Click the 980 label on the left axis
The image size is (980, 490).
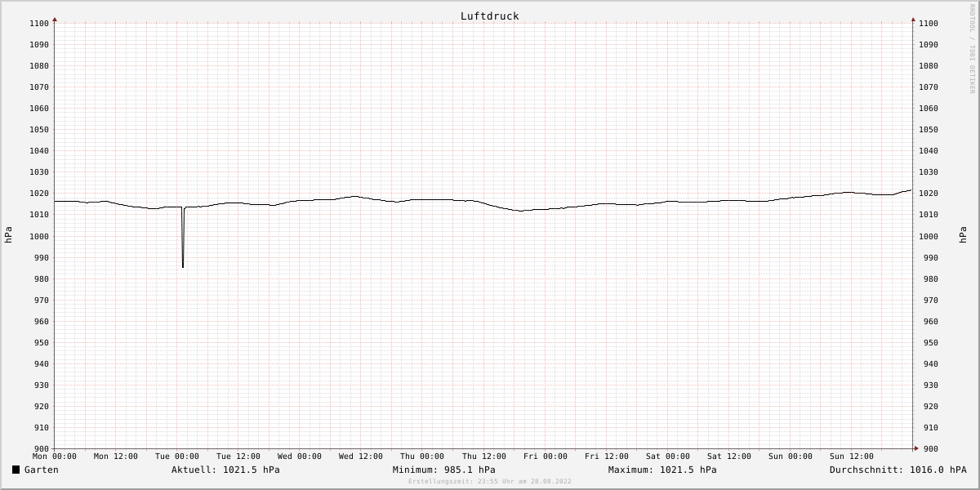pyautogui.click(x=42, y=279)
